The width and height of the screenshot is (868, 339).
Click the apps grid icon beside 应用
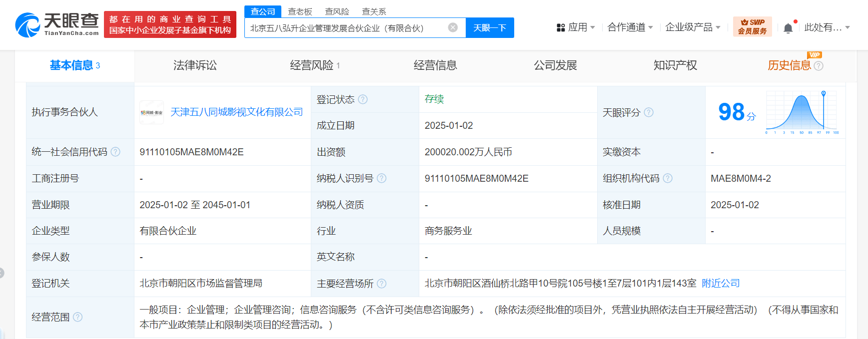point(561,27)
